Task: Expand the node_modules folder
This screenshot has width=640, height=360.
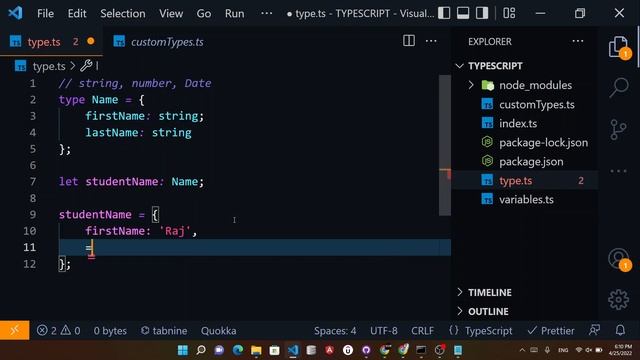Action: (471, 85)
